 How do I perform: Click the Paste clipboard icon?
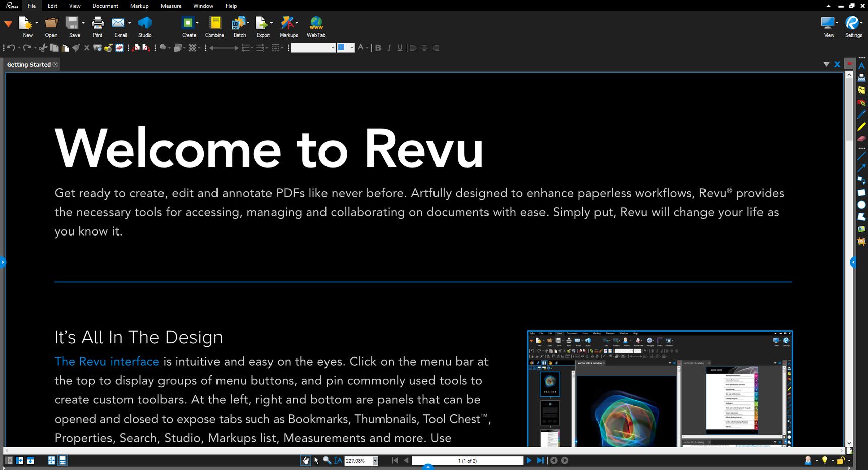coord(65,48)
